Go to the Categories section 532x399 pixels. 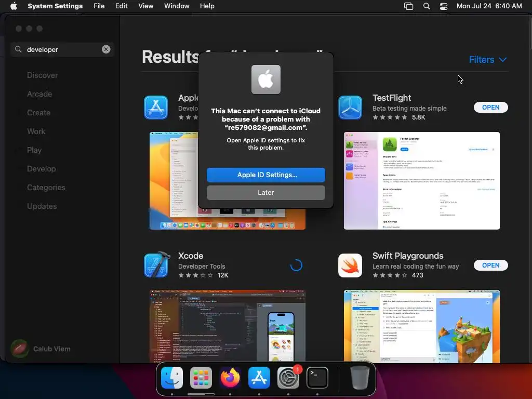coord(46,187)
